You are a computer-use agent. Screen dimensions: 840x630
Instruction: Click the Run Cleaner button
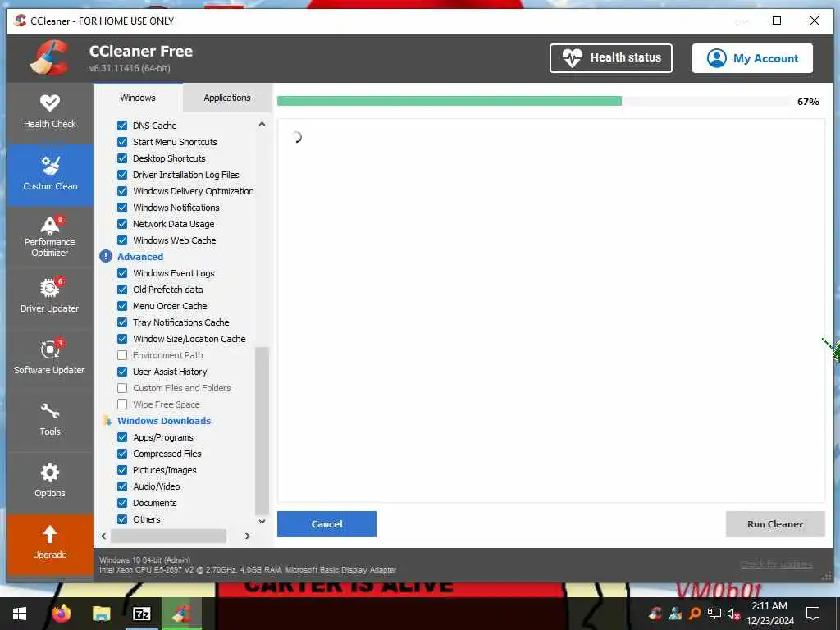(x=775, y=524)
